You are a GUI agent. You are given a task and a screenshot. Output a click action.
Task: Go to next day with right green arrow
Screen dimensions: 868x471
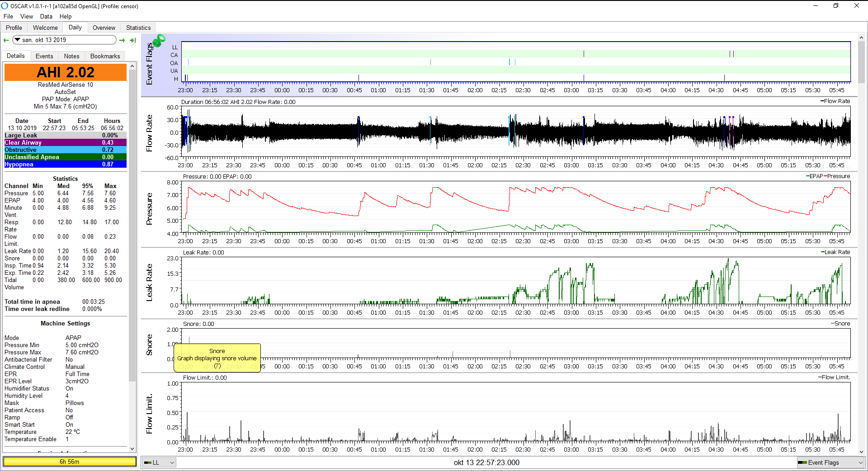(122, 40)
